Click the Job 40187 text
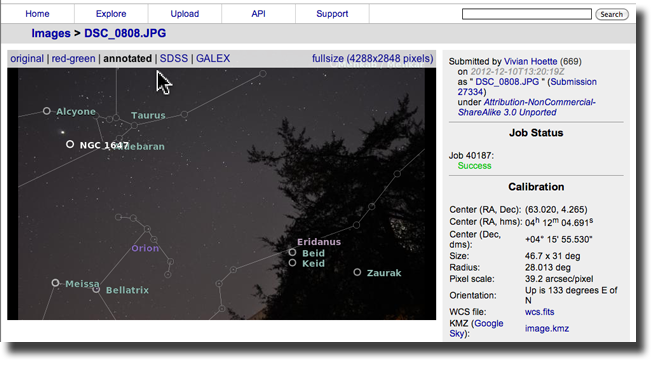The width and height of the screenshot is (661, 377). 471,156
